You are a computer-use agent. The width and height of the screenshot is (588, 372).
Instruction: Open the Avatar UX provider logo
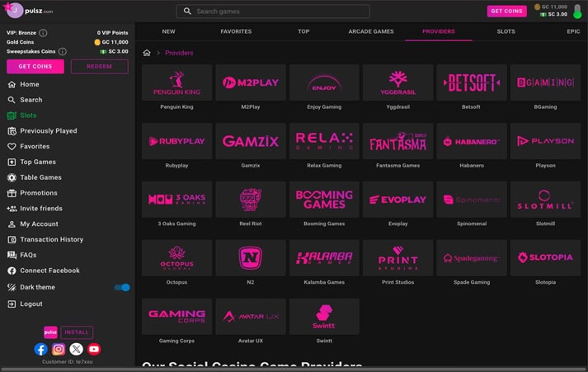[x=251, y=317]
